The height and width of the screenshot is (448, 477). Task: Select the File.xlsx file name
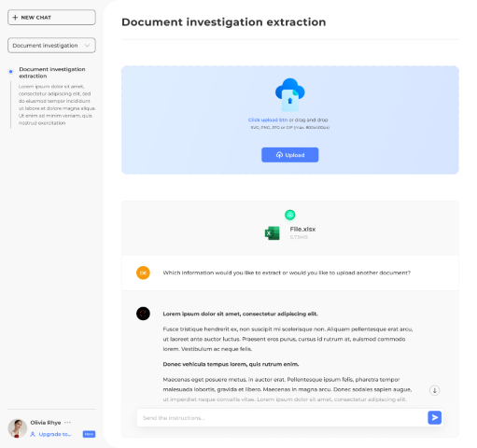[302, 230]
